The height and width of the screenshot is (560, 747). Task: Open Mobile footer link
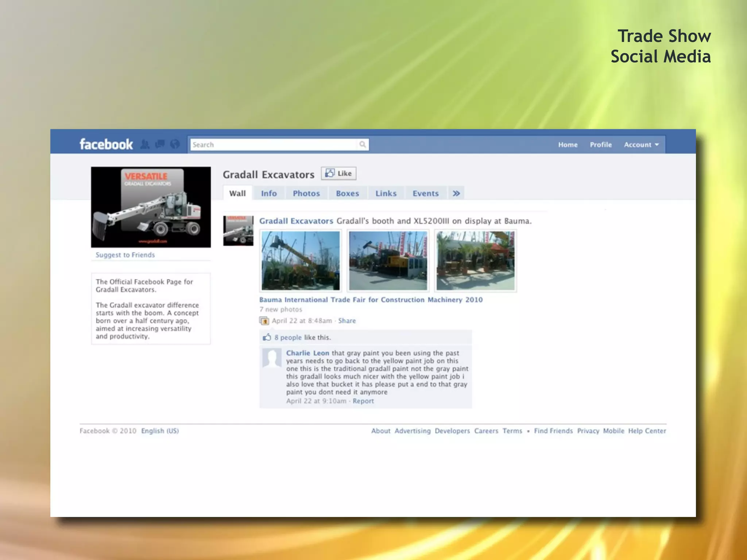click(614, 431)
